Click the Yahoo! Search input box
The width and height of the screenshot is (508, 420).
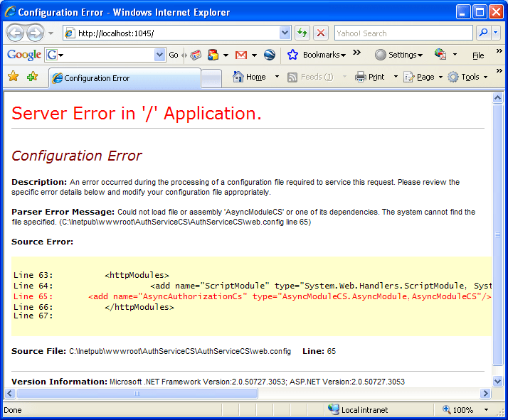403,33
